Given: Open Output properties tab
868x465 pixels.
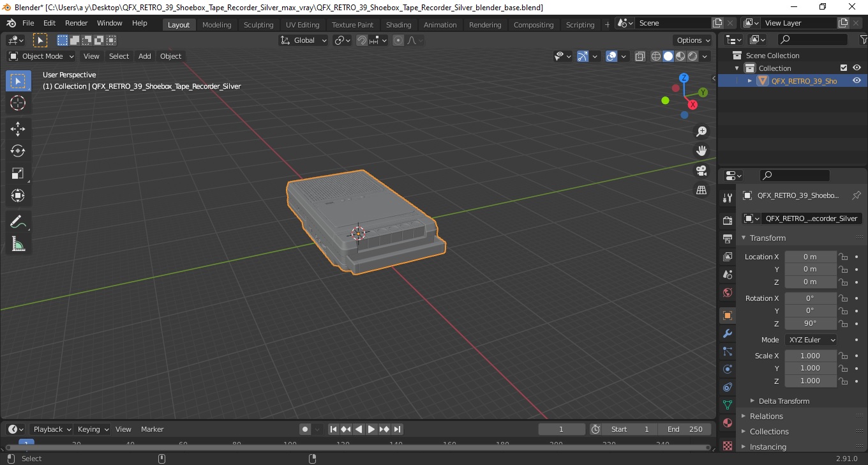Looking at the screenshot, I should coord(727,238).
